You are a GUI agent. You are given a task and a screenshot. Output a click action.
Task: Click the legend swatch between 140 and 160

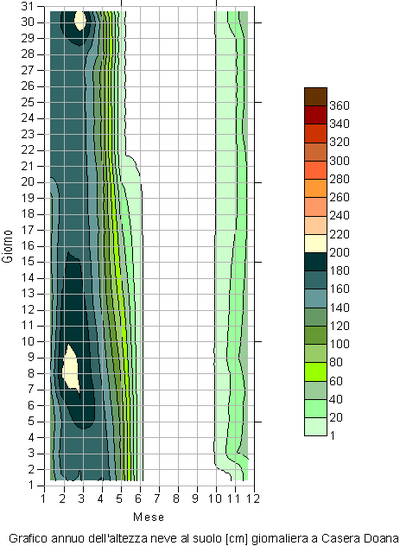pos(315,298)
